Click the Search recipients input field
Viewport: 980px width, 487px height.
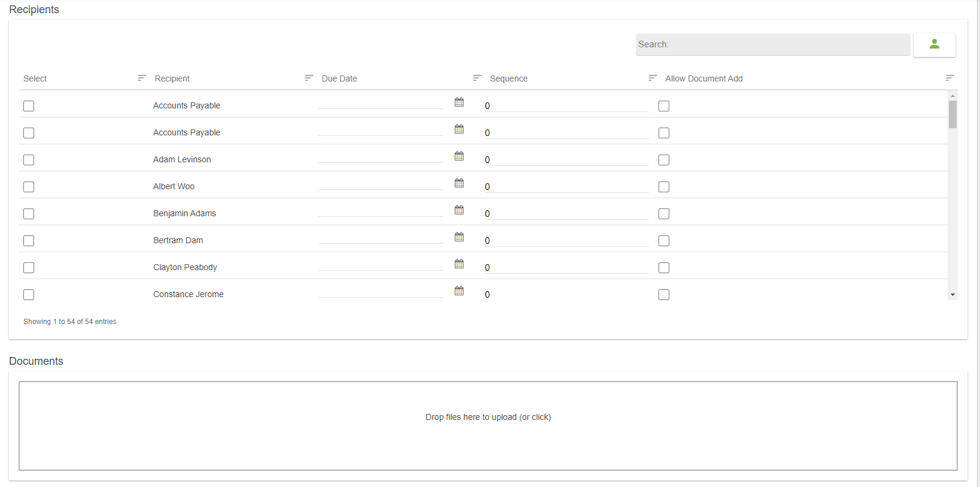[x=773, y=44]
